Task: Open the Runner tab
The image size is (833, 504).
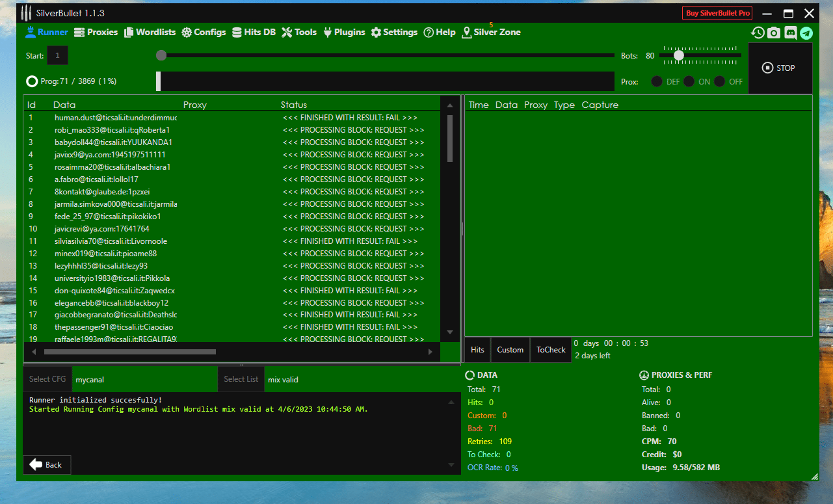Action: click(46, 32)
